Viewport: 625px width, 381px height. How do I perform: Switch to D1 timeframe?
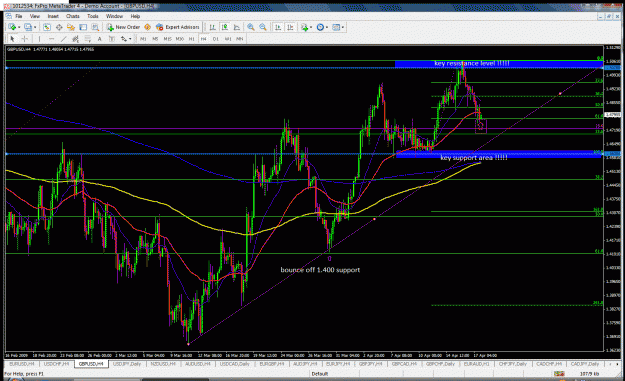click(x=216, y=39)
